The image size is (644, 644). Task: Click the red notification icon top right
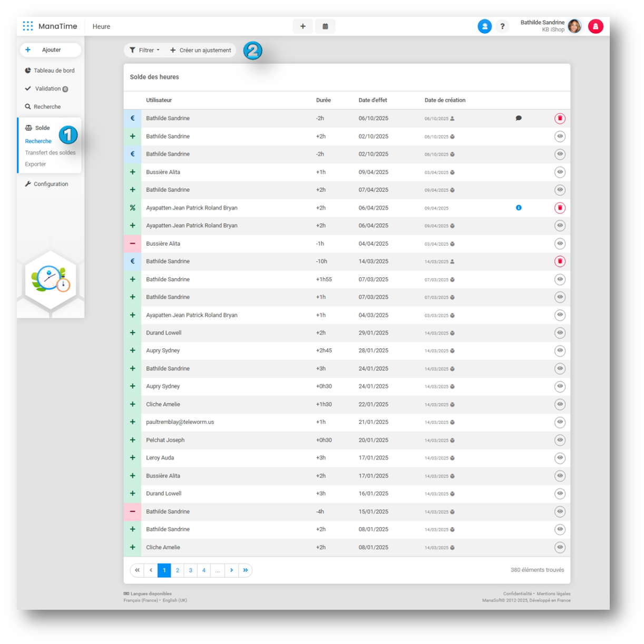[596, 26]
